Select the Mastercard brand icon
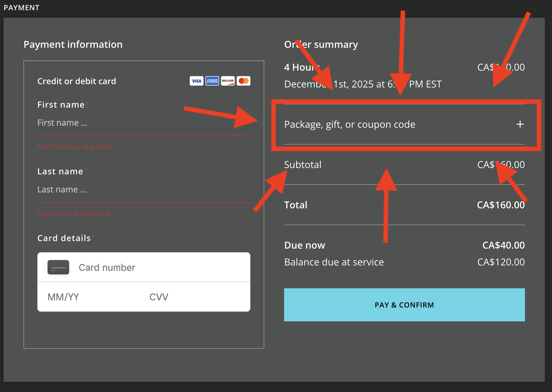The image size is (552, 392). point(244,81)
